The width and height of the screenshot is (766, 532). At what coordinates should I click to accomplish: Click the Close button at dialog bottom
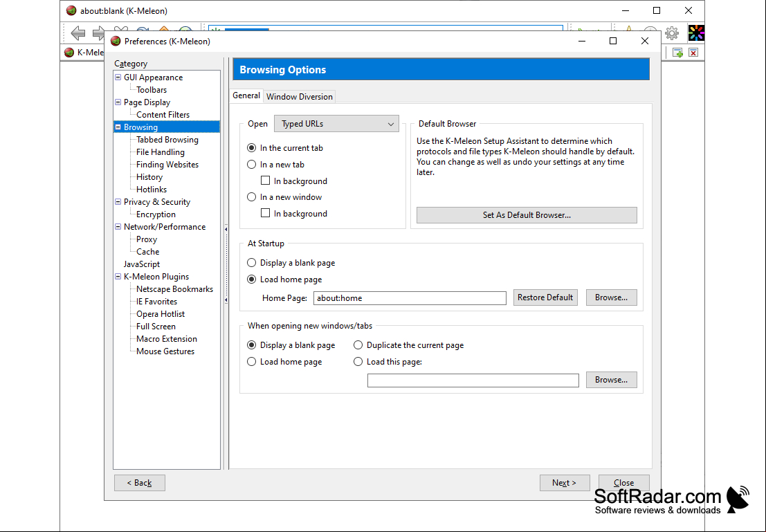624,483
